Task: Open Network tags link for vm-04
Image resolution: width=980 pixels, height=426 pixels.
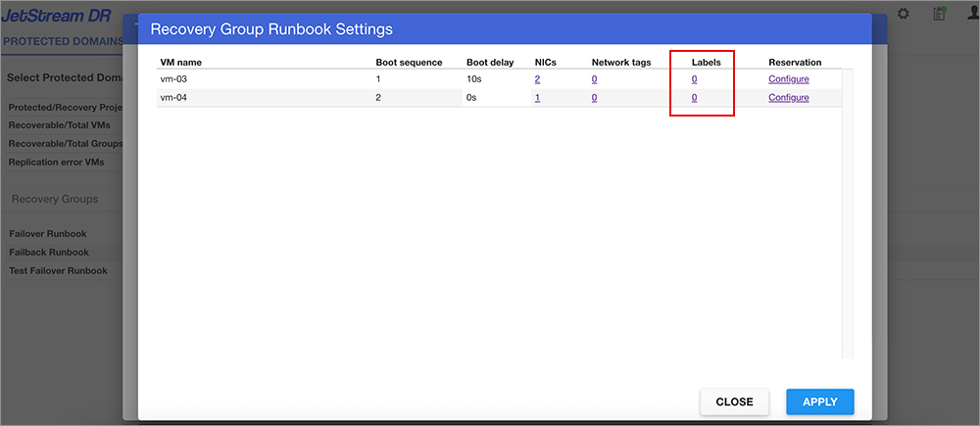Action: (x=594, y=98)
